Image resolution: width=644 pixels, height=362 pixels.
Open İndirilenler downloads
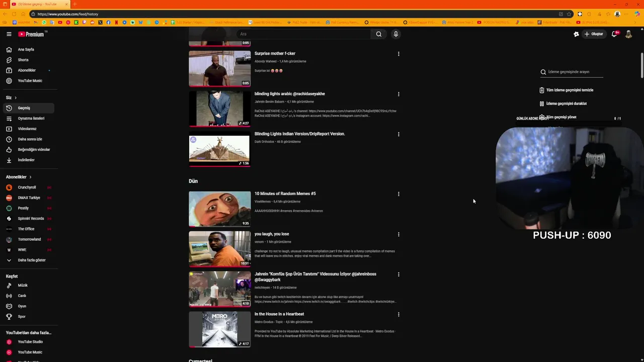[28, 160]
